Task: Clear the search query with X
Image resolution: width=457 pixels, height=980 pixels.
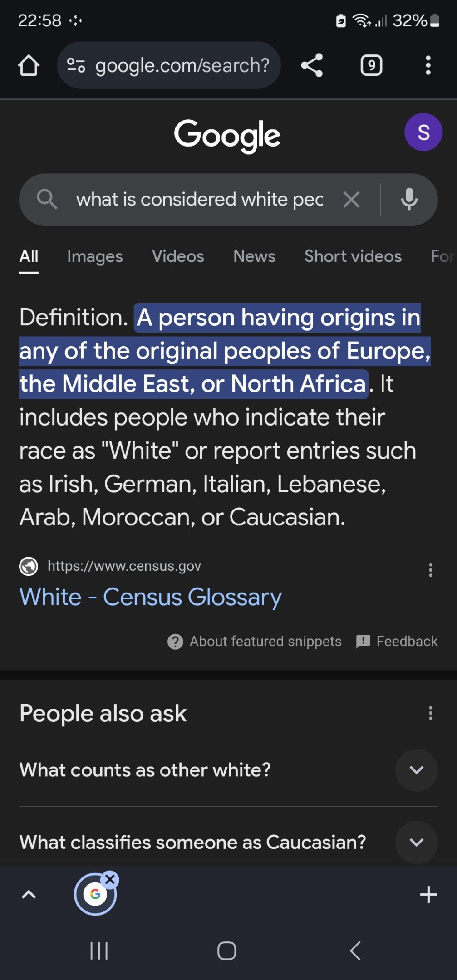Action: [351, 199]
